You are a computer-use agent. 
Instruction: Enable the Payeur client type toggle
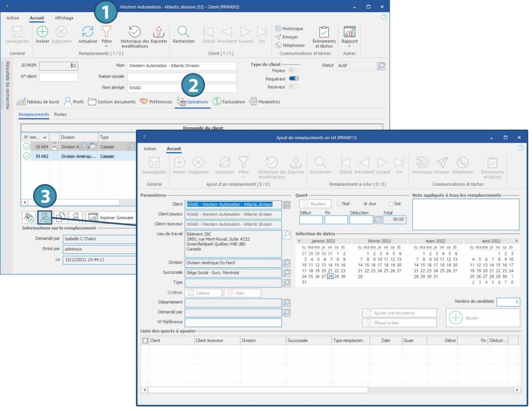[x=294, y=71]
